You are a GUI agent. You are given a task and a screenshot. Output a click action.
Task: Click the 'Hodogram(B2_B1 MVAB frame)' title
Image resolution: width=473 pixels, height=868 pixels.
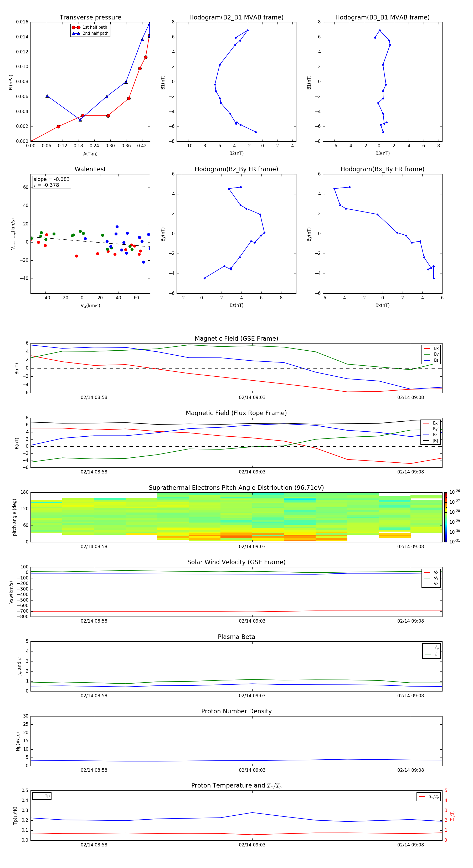pyautogui.click(x=236, y=18)
